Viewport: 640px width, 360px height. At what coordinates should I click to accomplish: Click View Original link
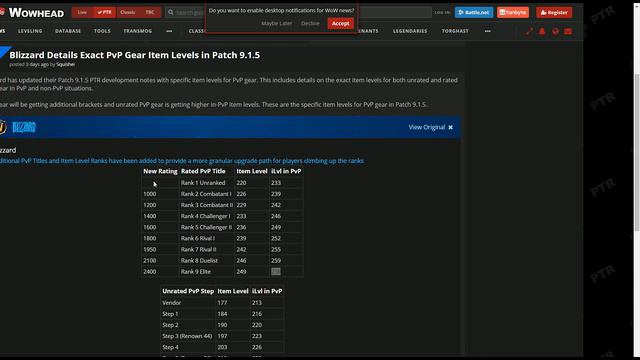[x=427, y=127]
